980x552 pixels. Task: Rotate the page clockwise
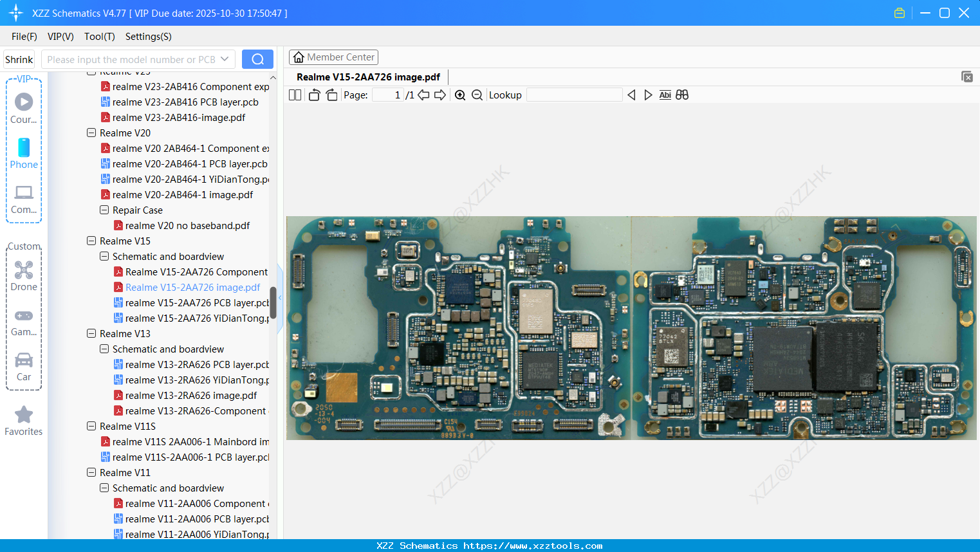(x=332, y=95)
